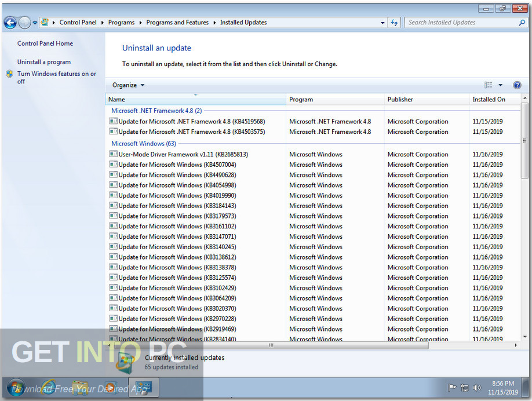Click the icon of update KB3140245
The height and width of the screenshot is (401, 532).
click(114, 247)
